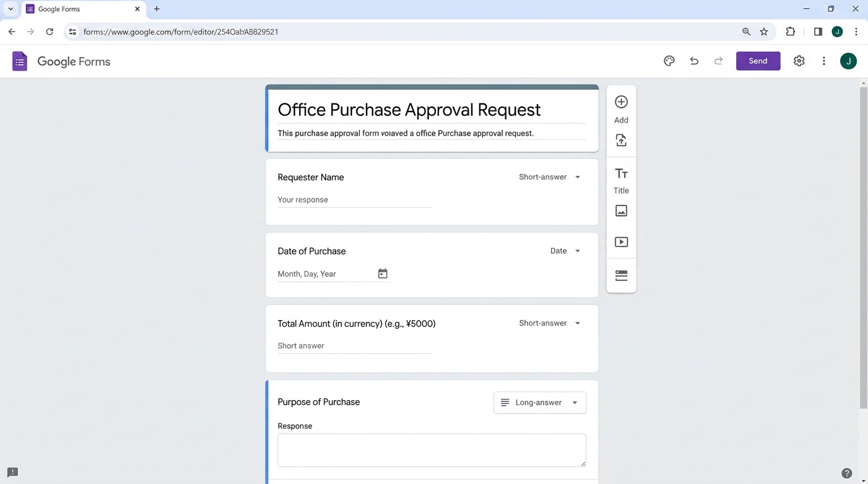
Task: Click the Add image icon
Action: click(621, 211)
